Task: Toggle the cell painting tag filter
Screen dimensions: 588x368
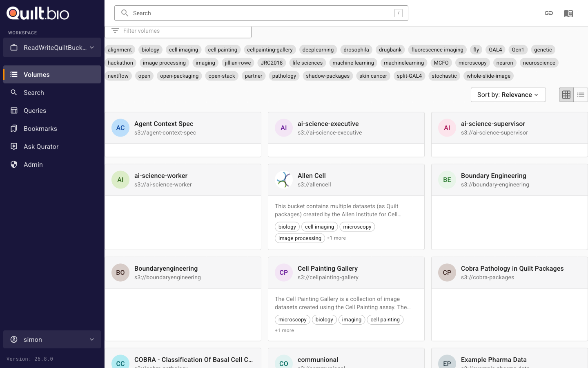Action: [x=223, y=49]
